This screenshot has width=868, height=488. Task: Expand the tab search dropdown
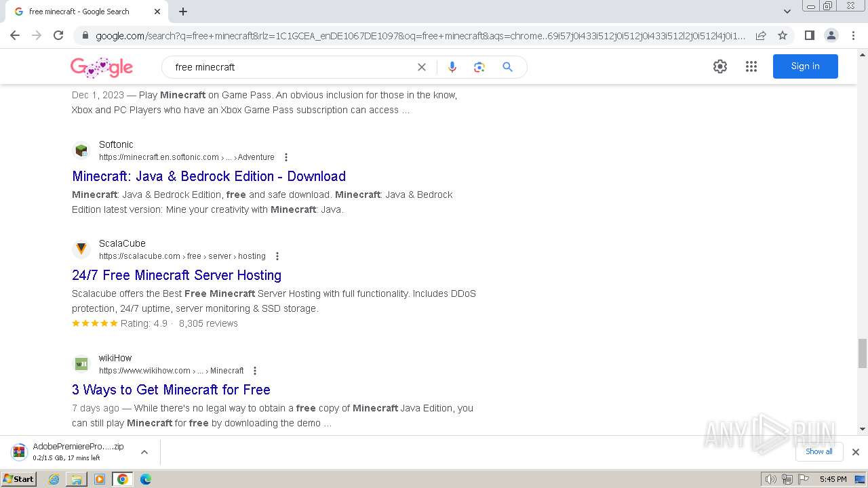pos(787,12)
